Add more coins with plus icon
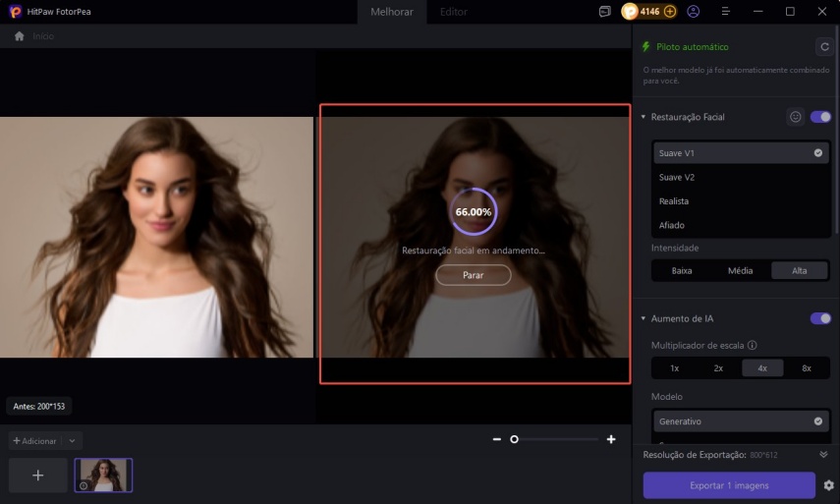 (x=670, y=12)
